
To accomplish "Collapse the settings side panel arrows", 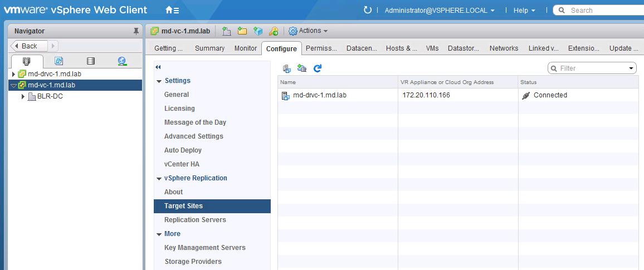I will [x=158, y=67].
